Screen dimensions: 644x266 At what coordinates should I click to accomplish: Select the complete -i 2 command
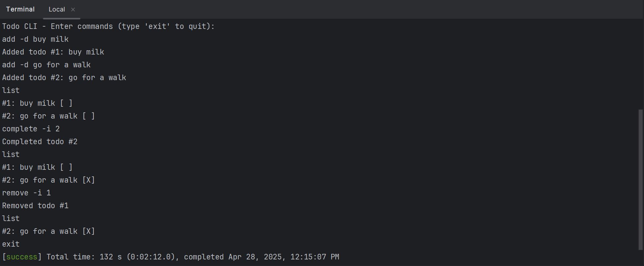[x=31, y=129]
